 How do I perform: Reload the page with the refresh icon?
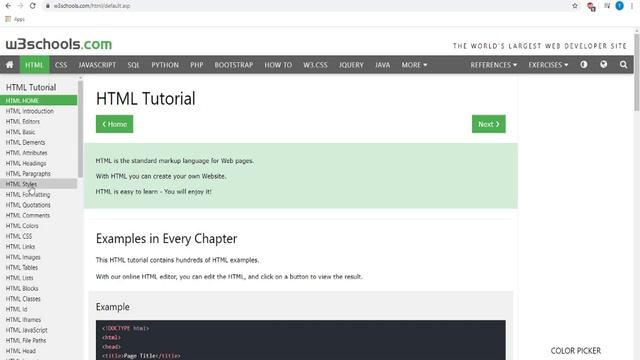pos(33,6)
